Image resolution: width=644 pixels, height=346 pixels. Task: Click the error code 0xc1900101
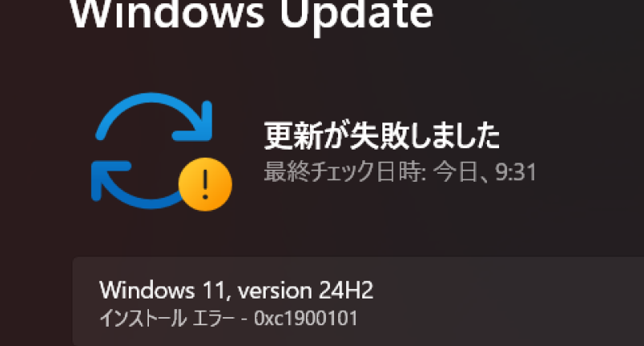(306, 318)
